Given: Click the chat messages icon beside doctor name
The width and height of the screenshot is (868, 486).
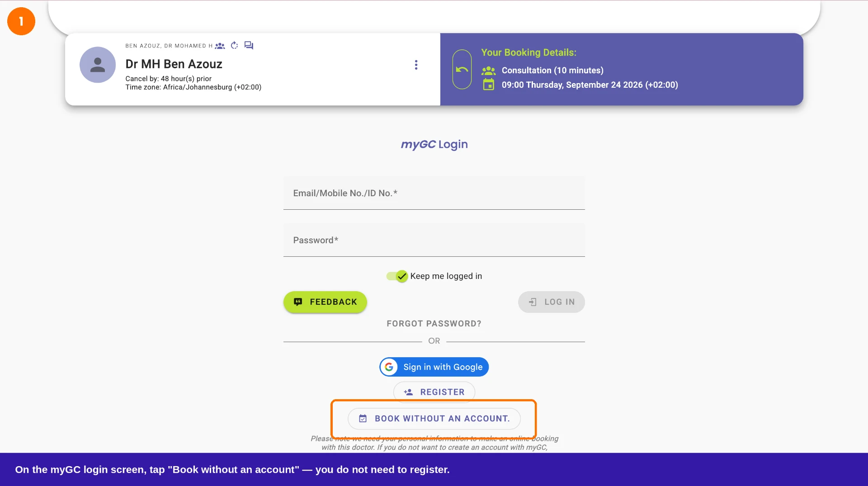Looking at the screenshot, I should [x=249, y=45].
